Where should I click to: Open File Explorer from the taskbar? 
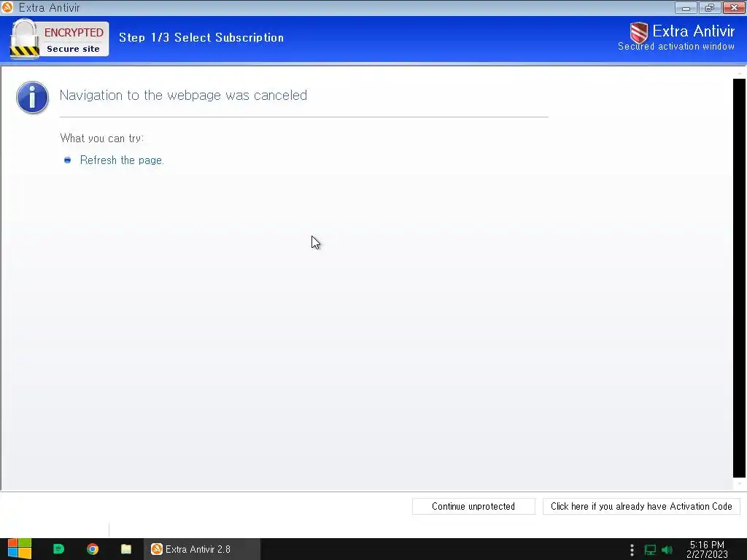126,549
